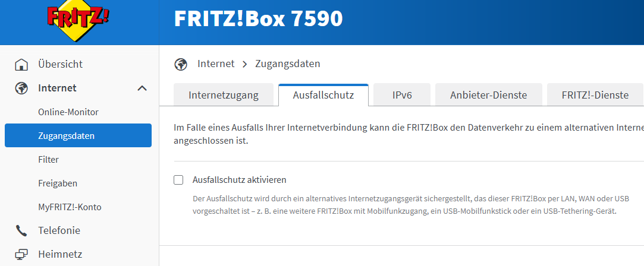Click the FRITZ!Box 7590 header title
The height and width of the screenshot is (266, 644).
tap(258, 19)
